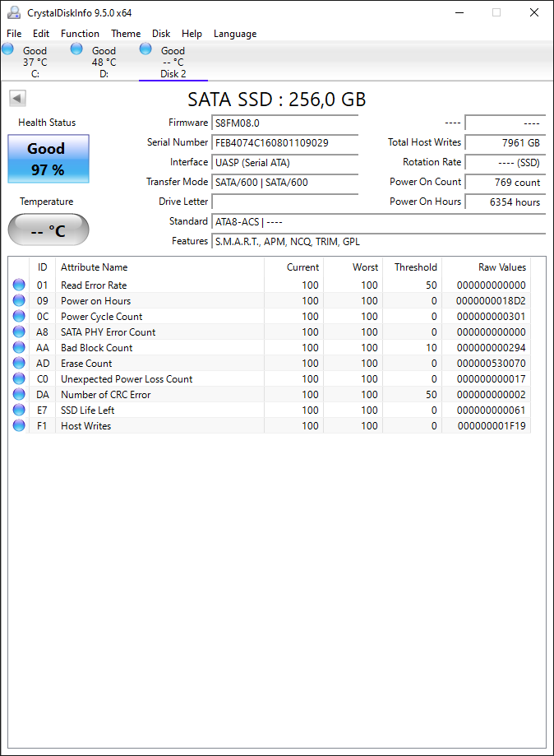
Task: Select the Read Error Rate attribute name
Action: point(94,285)
